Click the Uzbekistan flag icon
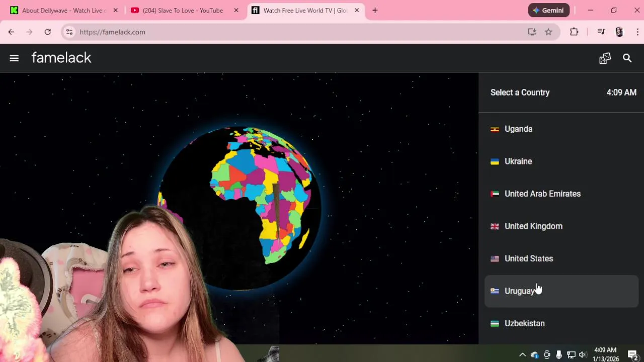The width and height of the screenshot is (644, 362). tap(495, 324)
